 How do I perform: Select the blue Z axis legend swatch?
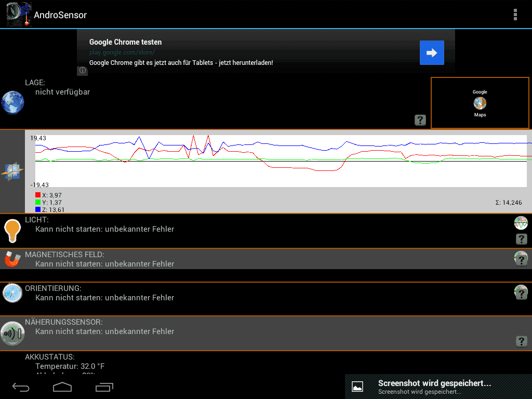(37, 209)
